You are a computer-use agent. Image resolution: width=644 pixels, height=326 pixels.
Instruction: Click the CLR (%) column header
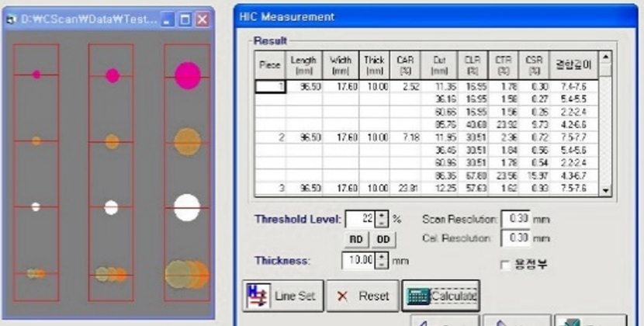[473, 65]
